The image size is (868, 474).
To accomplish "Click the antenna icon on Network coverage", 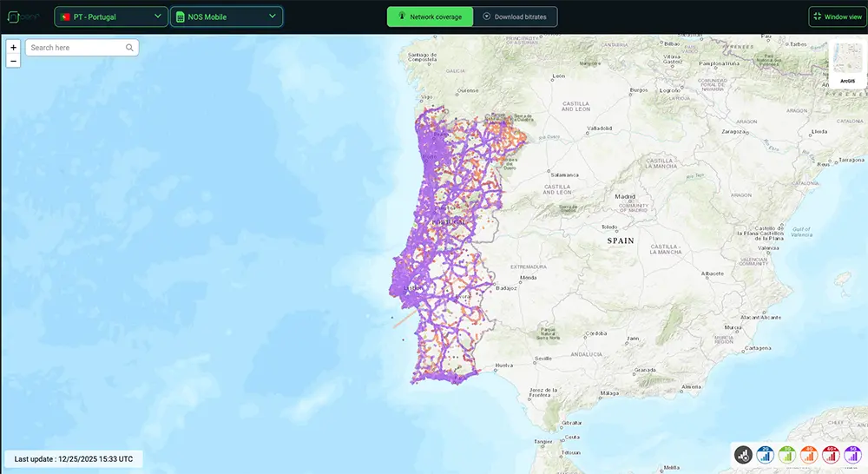I will pyautogui.click(x=402, y=16).
